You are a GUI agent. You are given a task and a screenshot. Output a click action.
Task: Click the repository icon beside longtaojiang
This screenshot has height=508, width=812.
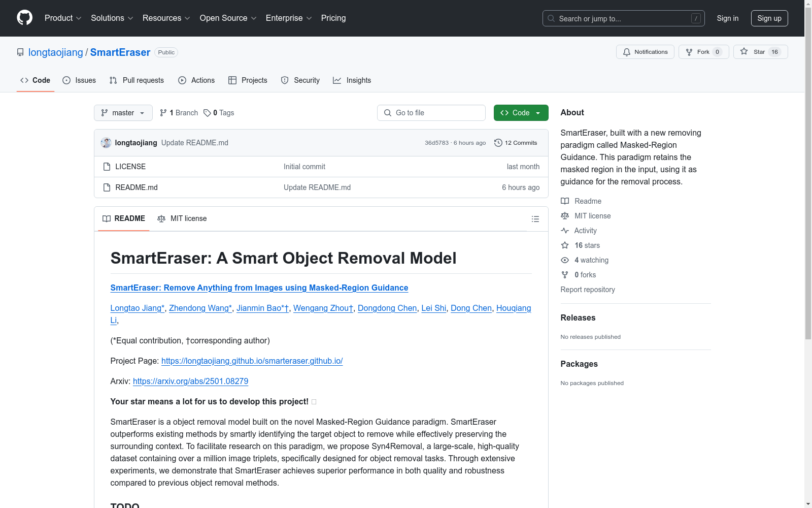click(x=20, y=52)
